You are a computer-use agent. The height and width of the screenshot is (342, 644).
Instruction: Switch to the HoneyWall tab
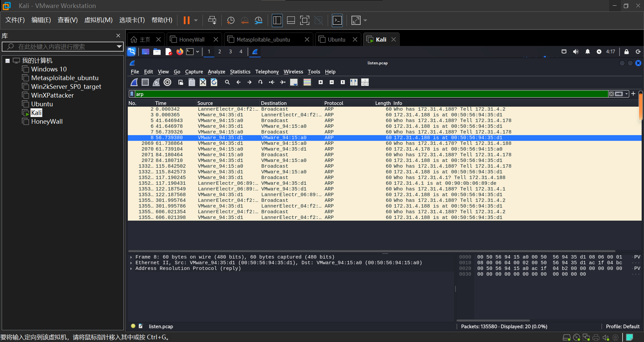point(192,40)
